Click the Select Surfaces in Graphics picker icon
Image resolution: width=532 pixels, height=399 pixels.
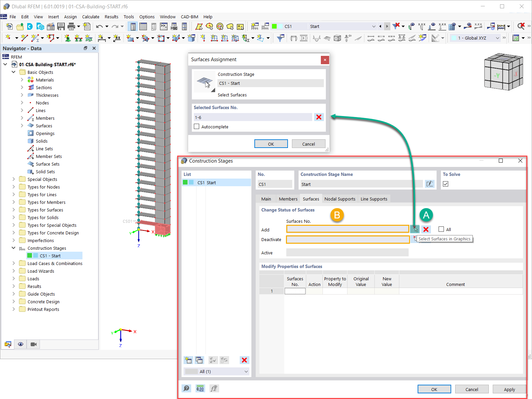pos(415,229)
